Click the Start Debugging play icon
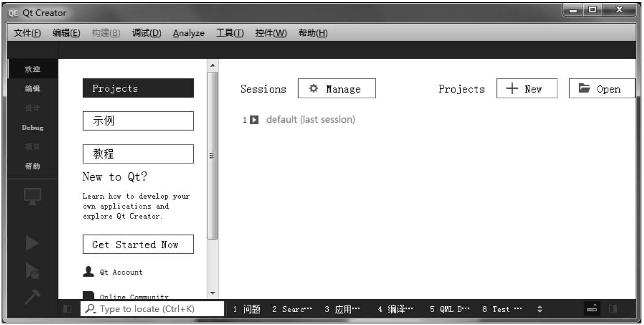644x325 pixels. (33, 271)
